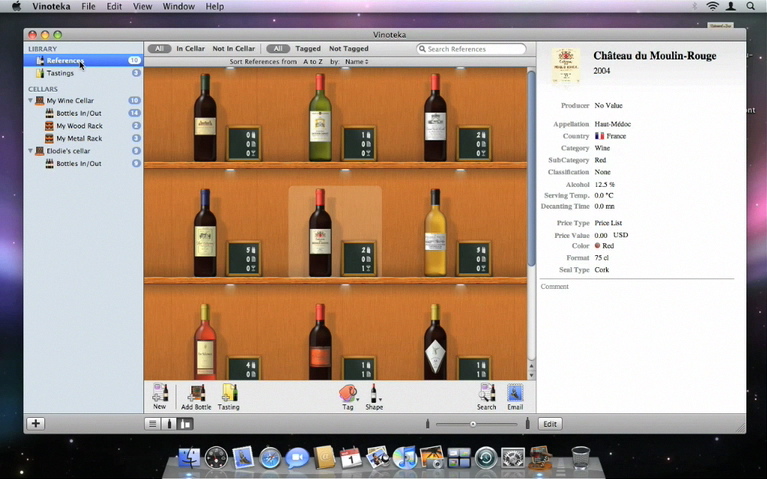The image size is (767, 479).
Task: Filter by Not In Cellar
Action: click(233, 48)
